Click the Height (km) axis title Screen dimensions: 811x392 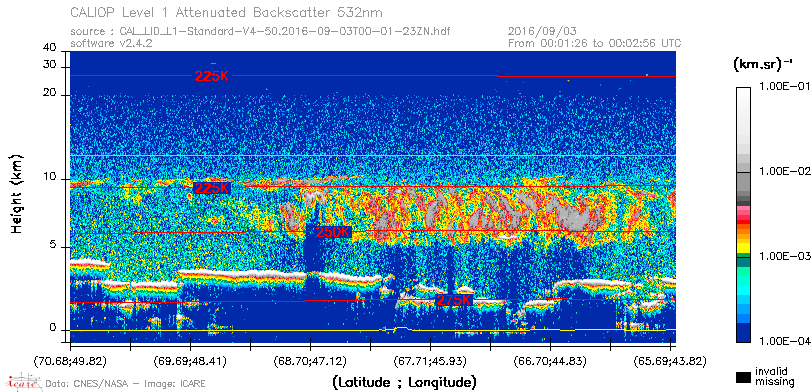pyautogui.click(x=17, y=193)
